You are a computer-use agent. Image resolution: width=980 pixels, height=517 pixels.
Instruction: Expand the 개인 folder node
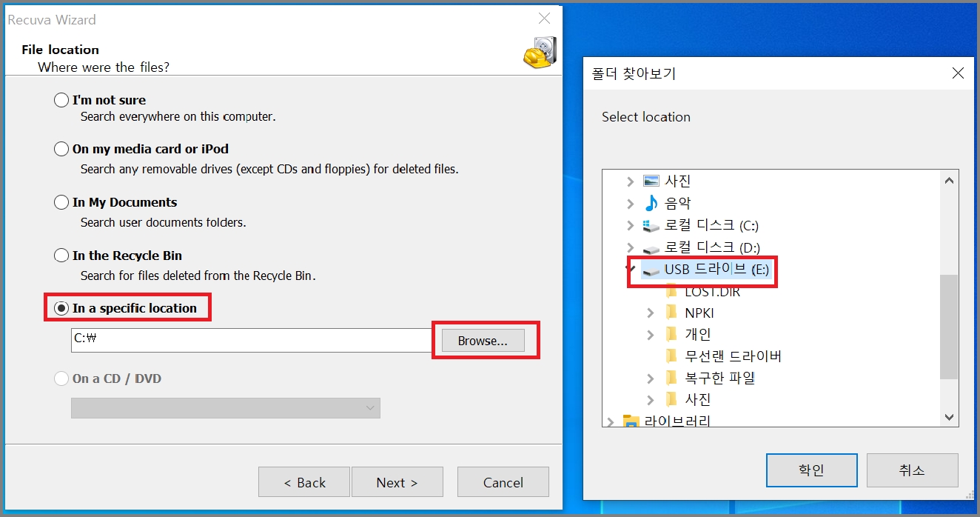coord(651,335)
